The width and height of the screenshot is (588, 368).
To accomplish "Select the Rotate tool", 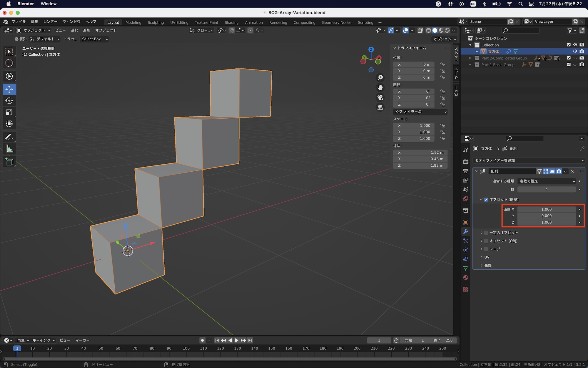I will (x=9, y=101).
